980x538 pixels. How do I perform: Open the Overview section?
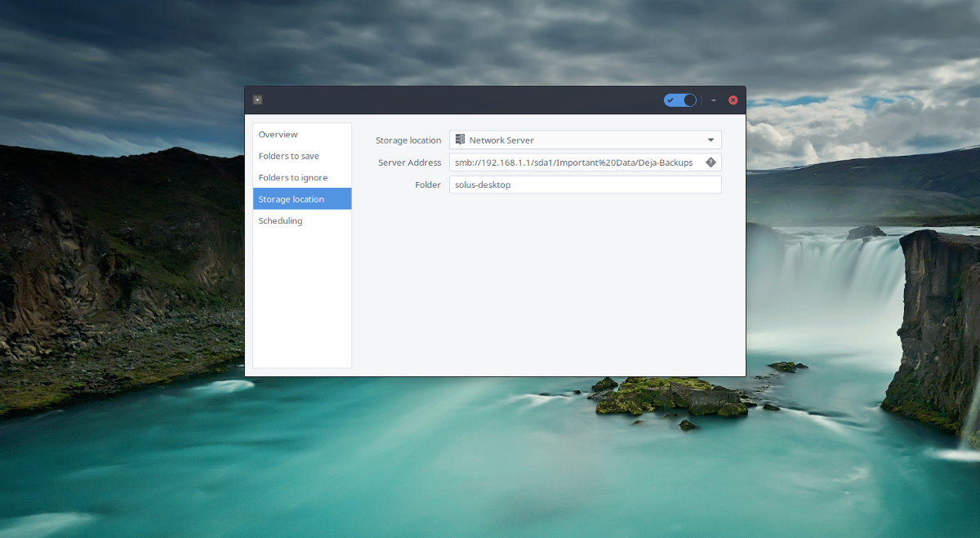(302, 134)
